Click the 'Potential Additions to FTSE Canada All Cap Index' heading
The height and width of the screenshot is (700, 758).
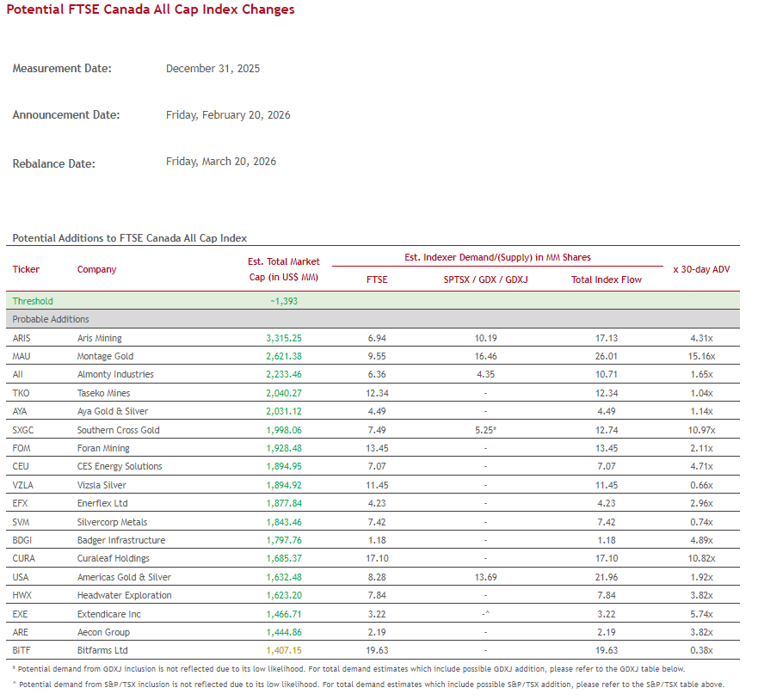[130, 238]
